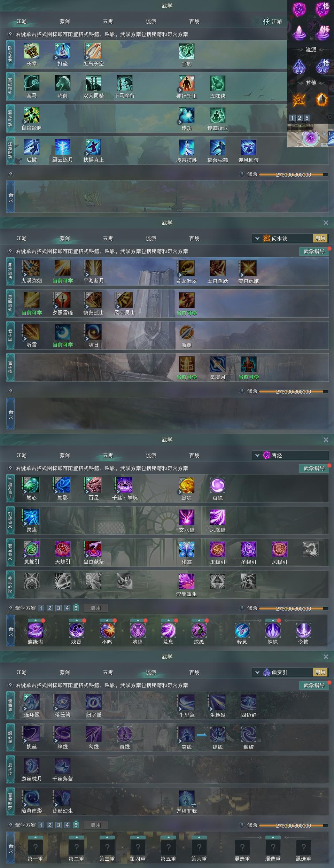
Task: Switch to the 藏剑 tab in the top panel
Action: pyautogui.click(x=64, y=22)
